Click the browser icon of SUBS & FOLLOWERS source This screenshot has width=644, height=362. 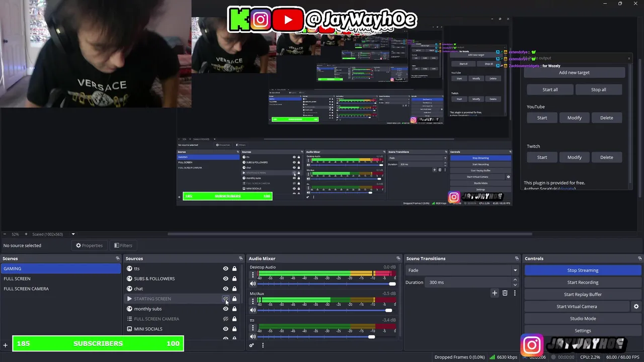point(129,279)
